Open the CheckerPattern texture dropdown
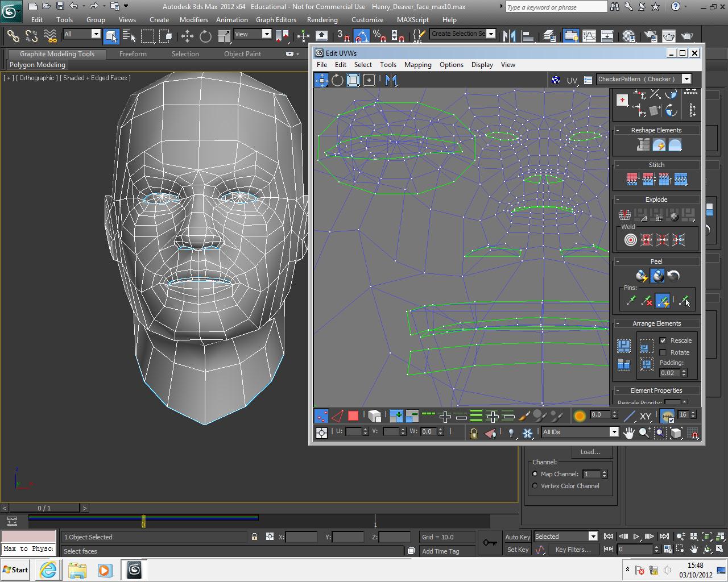The image size is (728, 582). 686,79
